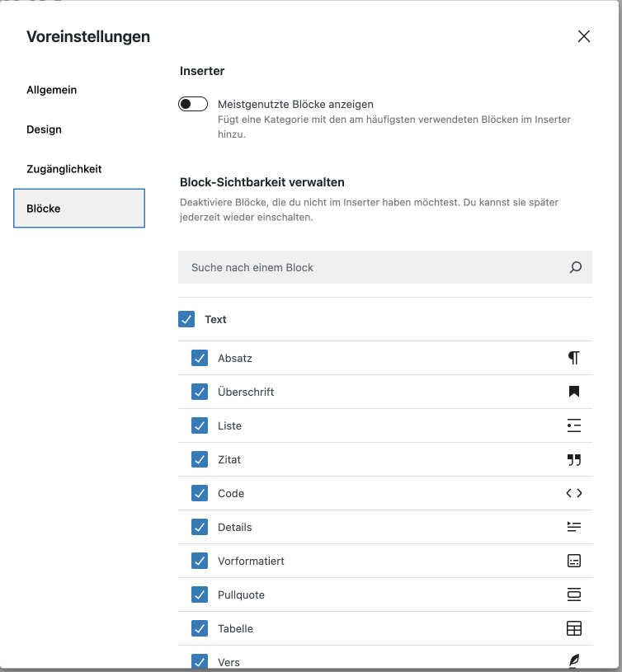Image resolution: width=622 pixels, height=672 pixels.
Task: Enable Meistgenutzte Blöcke anzeigen toggle
Action: (x=193, y=104)
